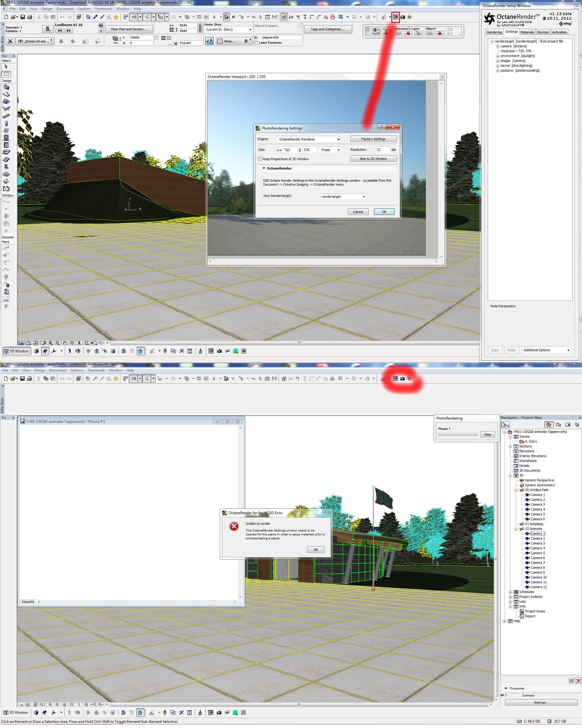Select the Arrow tool in the toolbox

pyautogui.click(x=6, y=67)
